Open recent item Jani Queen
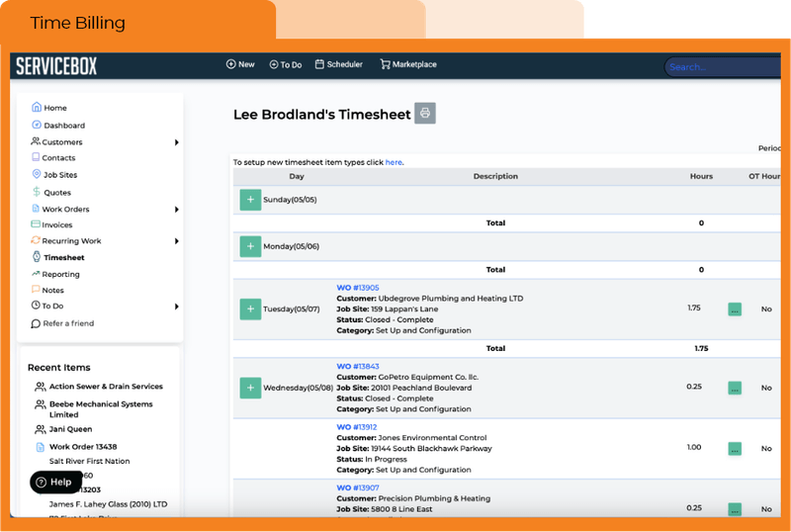This screenshot has width=791, height=532. coord(70,429)
